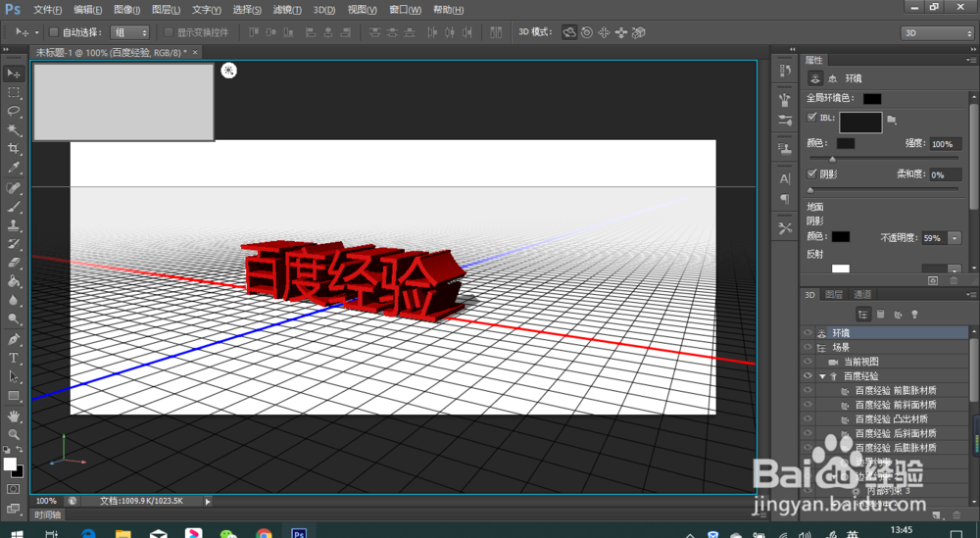Click the IBL 强度 intensity slider

884,159
